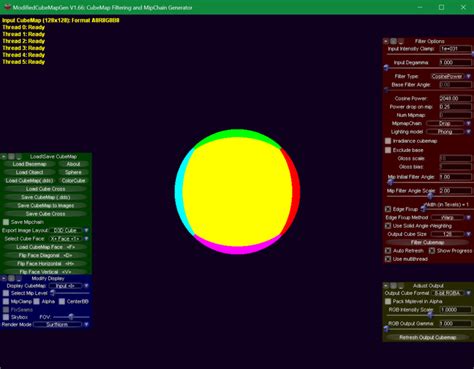Turn on the Skybox checkbox
474x369 pixels.
pos(6,317)
